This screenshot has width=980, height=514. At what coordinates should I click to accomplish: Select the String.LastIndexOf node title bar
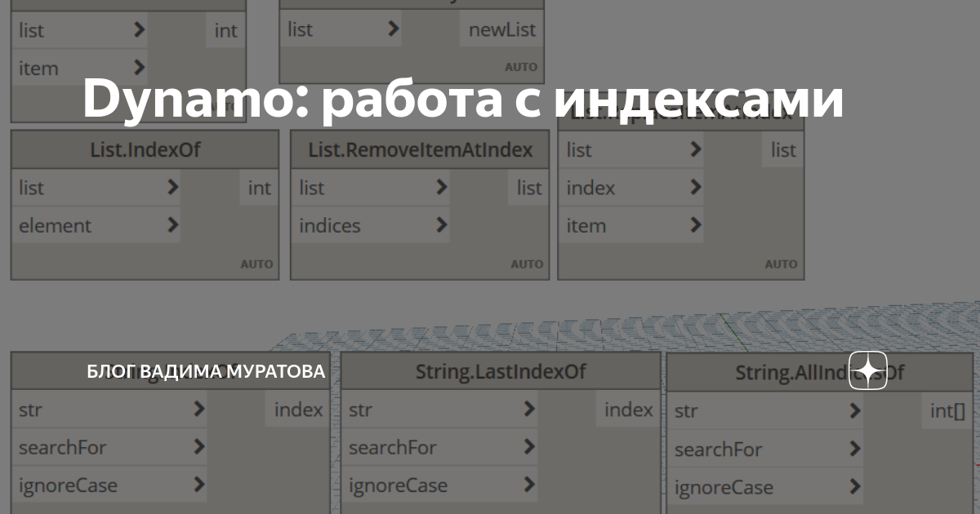[500, 371]
